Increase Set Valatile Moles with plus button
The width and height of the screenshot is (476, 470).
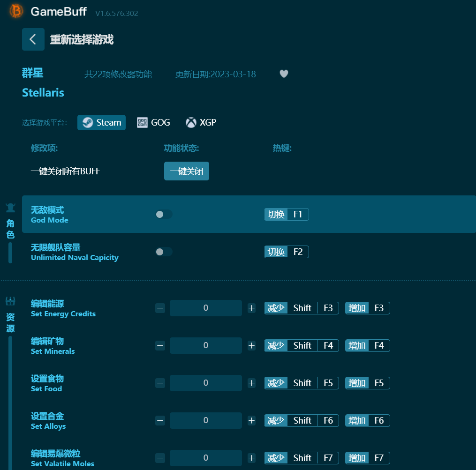click(x=251, y=458)
